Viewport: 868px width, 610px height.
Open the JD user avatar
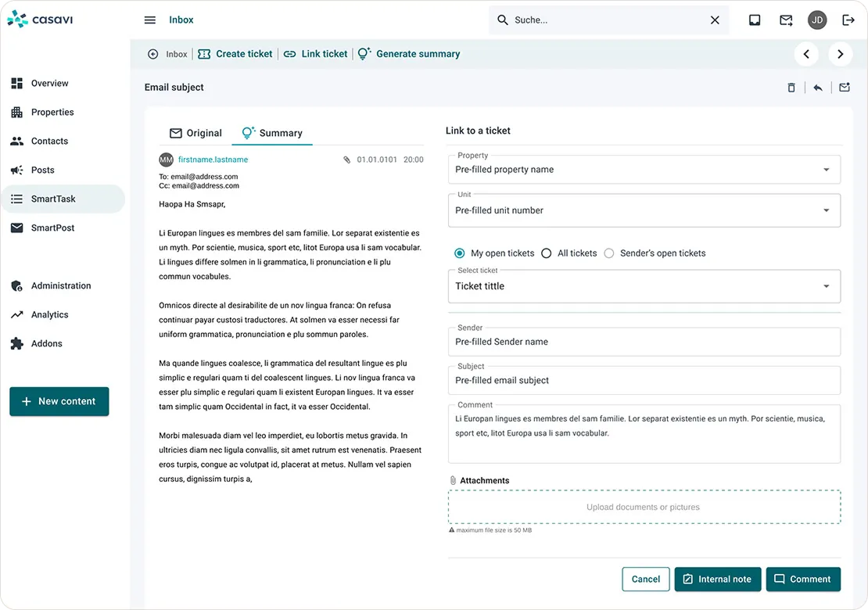(817, 20)
